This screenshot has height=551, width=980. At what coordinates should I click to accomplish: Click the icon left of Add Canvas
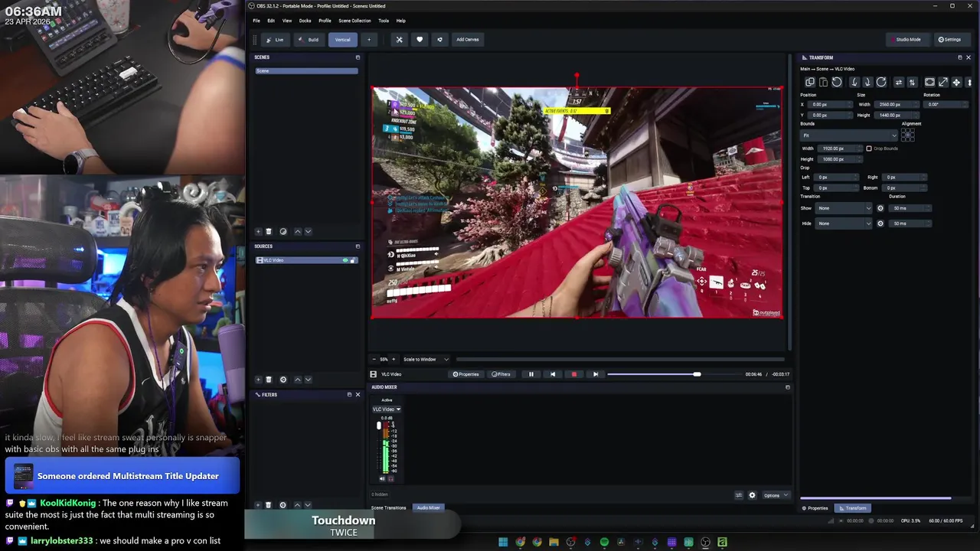point(439,40)
